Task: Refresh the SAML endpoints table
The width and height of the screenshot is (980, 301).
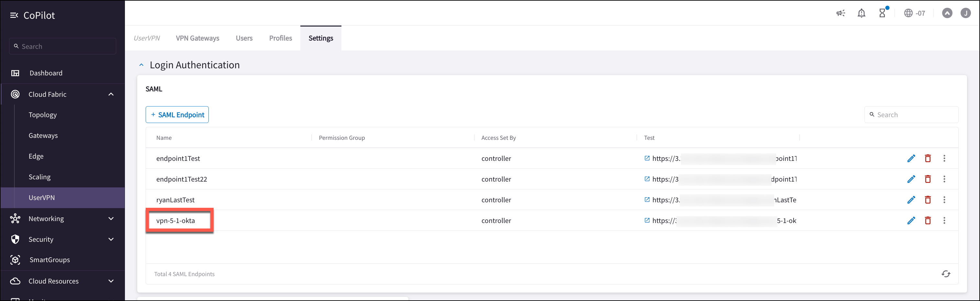Action: tap(946, 274)
